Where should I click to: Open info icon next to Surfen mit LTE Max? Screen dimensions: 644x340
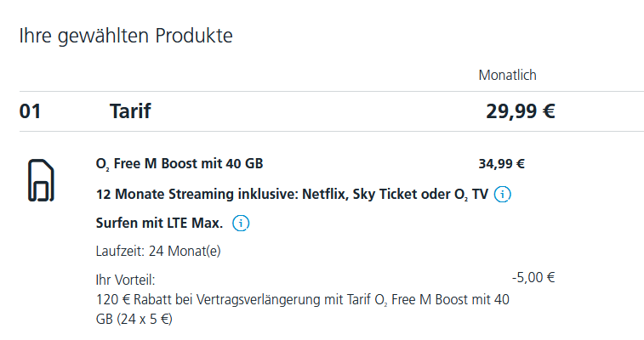point(241,223)
